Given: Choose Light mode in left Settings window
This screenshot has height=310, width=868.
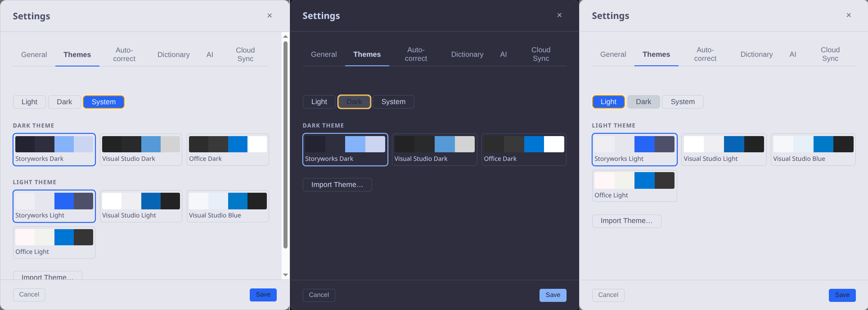Looking at the screenshot, I should 29,102.
